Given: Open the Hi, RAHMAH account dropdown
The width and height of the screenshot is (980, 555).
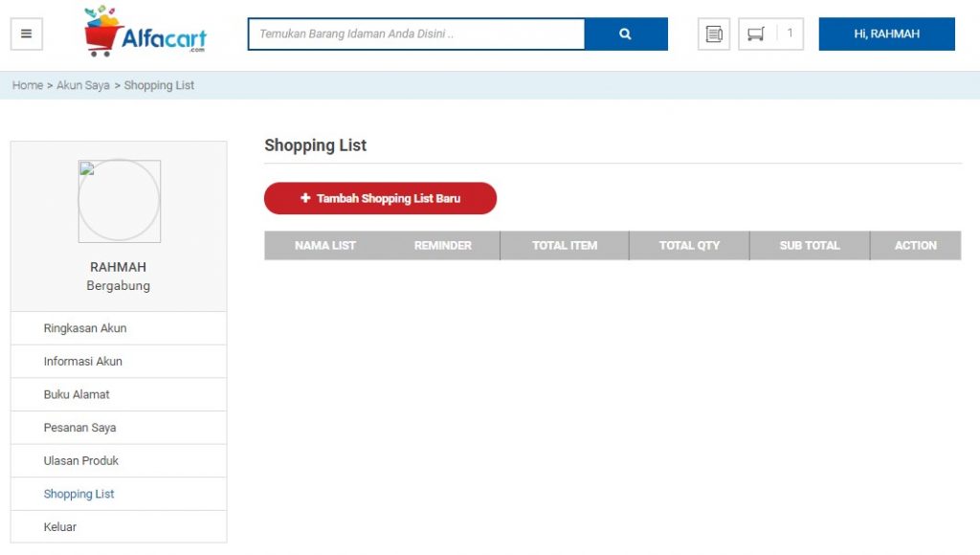Looking at the screenshot, I should point(886,34).
